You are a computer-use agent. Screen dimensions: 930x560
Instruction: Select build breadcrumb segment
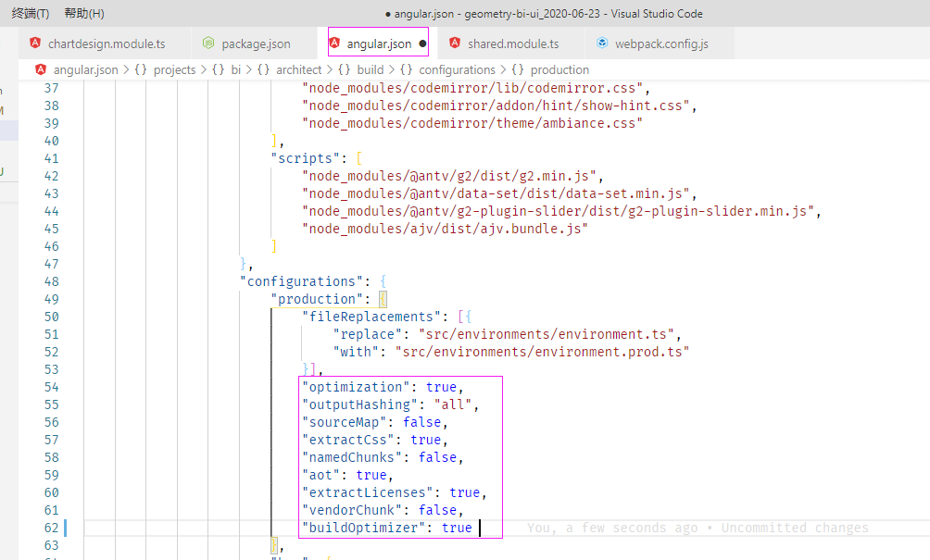click(371, 70)
